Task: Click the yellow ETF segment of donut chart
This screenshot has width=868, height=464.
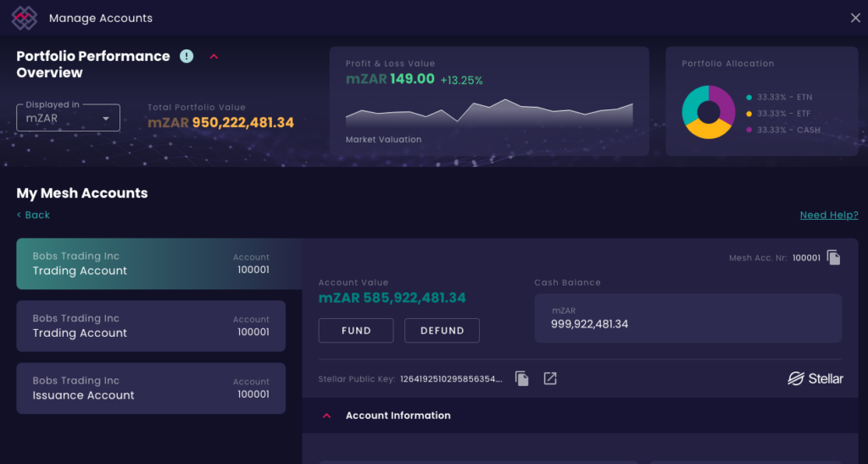Action: click(x=709, y=130)
